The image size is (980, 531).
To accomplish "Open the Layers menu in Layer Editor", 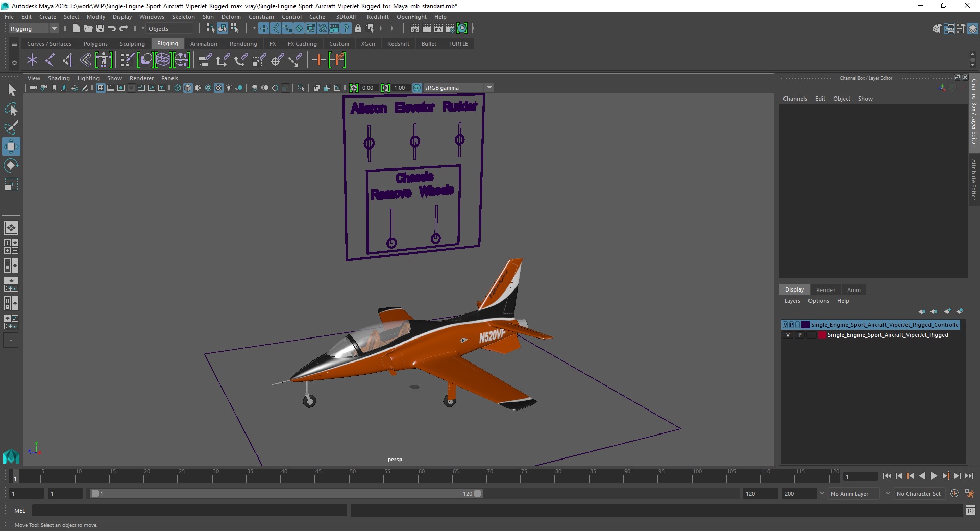I will (792, 301).
